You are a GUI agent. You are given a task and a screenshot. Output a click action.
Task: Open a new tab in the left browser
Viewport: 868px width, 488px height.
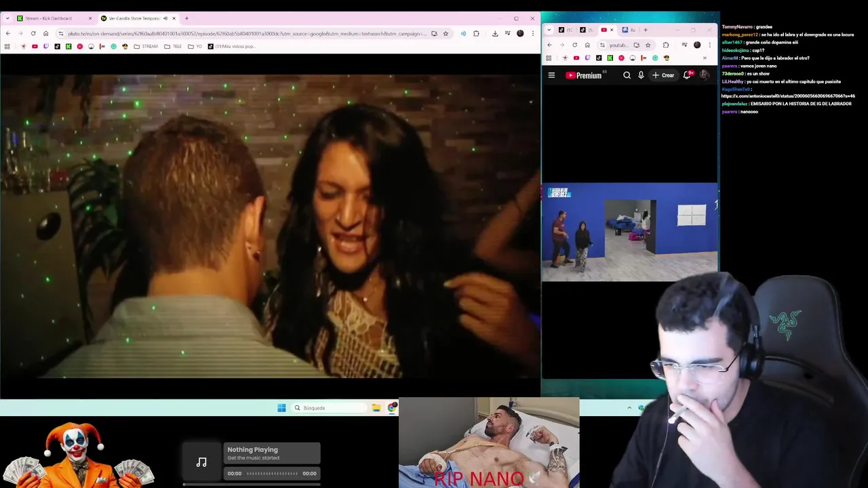click(x=186, y=18)
